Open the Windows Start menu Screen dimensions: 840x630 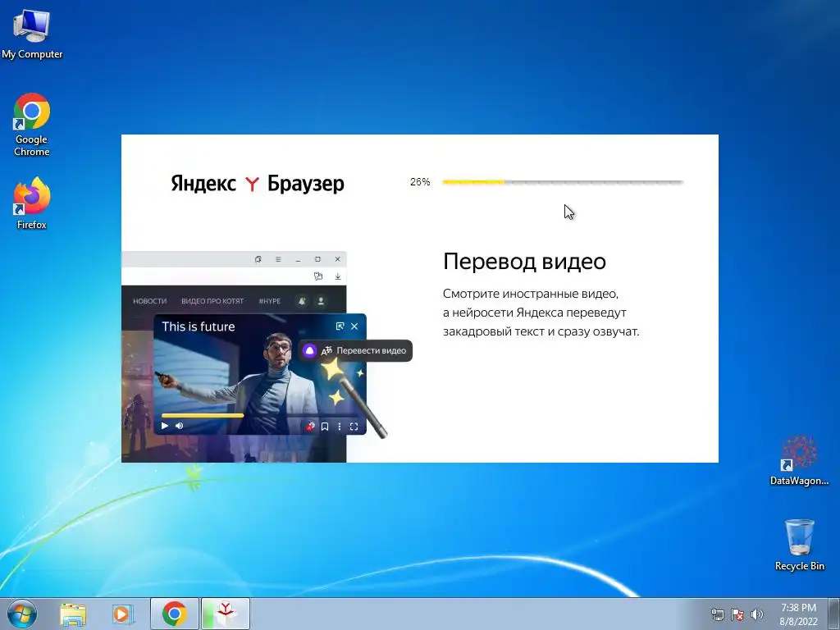(22, 614)
